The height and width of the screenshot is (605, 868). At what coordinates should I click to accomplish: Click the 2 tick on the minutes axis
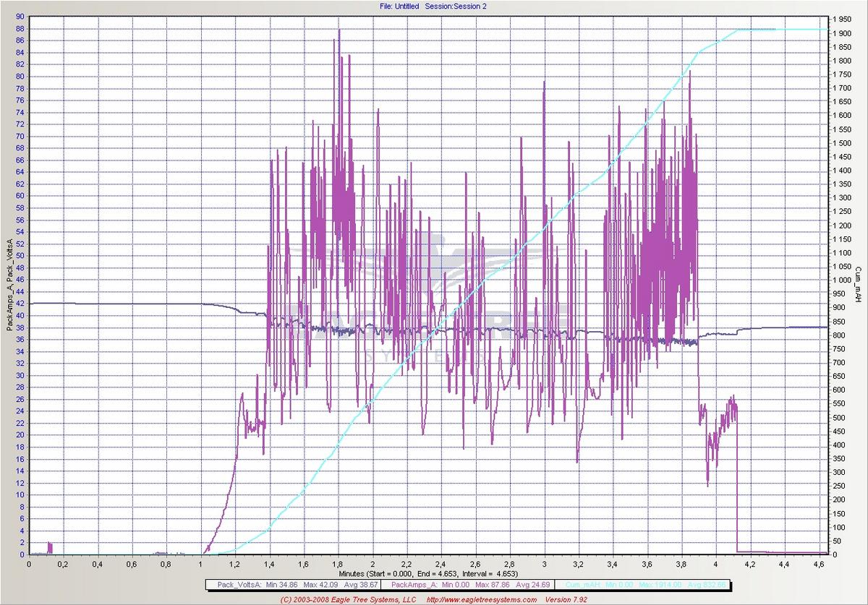coord(373,564)
